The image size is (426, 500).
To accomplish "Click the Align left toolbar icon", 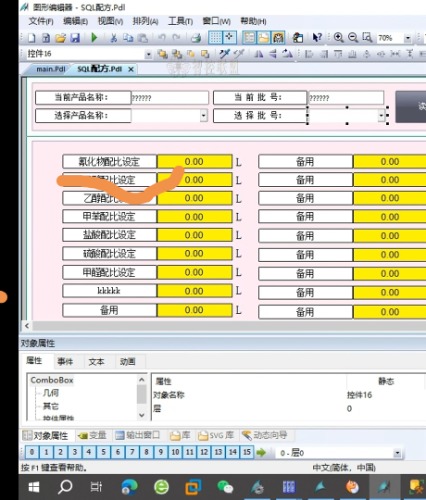I will pyautogui.click(x=309, y=54).
